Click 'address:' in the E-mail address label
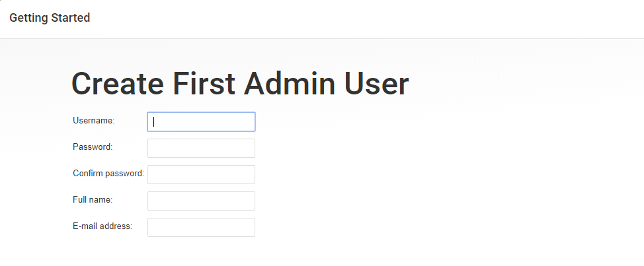This screenshot has height=266, width=644. (x=116, y=226)
